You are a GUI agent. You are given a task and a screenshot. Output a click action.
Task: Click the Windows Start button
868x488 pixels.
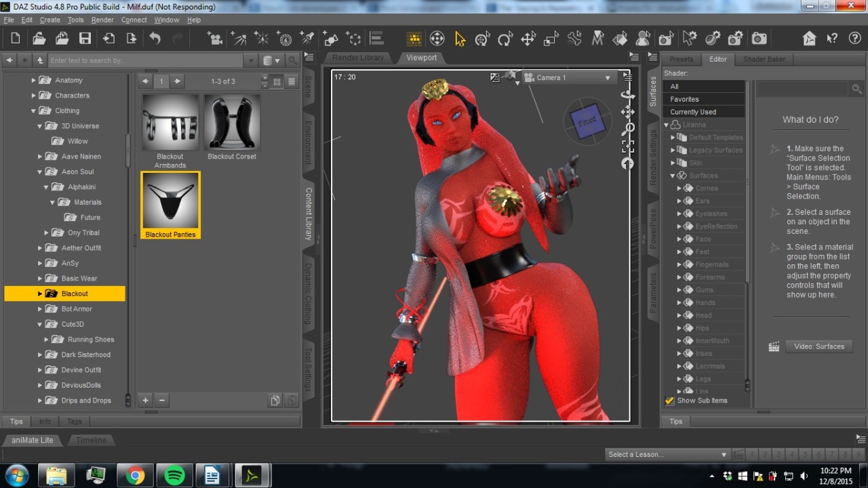click(x=16, y=476)
